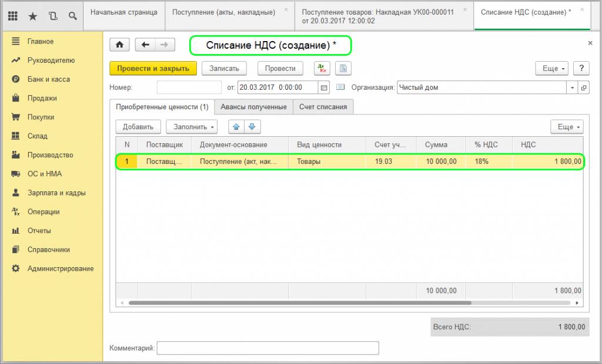
Task: Open top Еще dropdown near help
Action: pyautogui.click(x=551, y=68)
